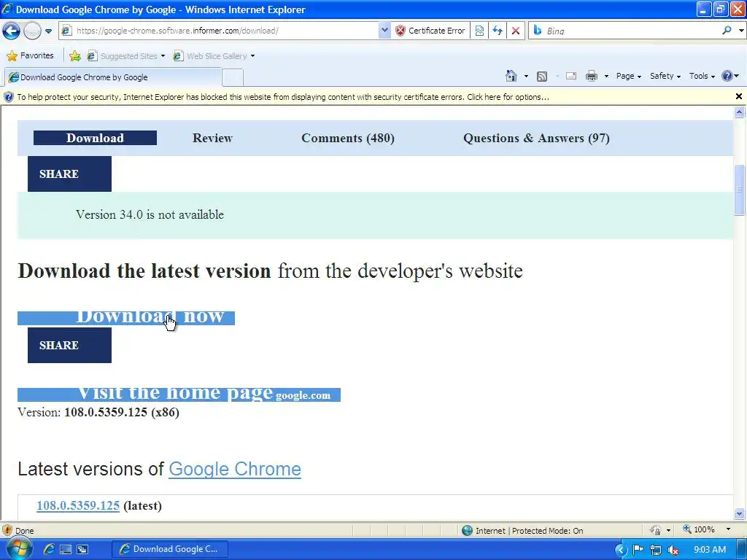
Task: Click the Refresh page icon
Action: pyautogui.click(x=498, y=31)
